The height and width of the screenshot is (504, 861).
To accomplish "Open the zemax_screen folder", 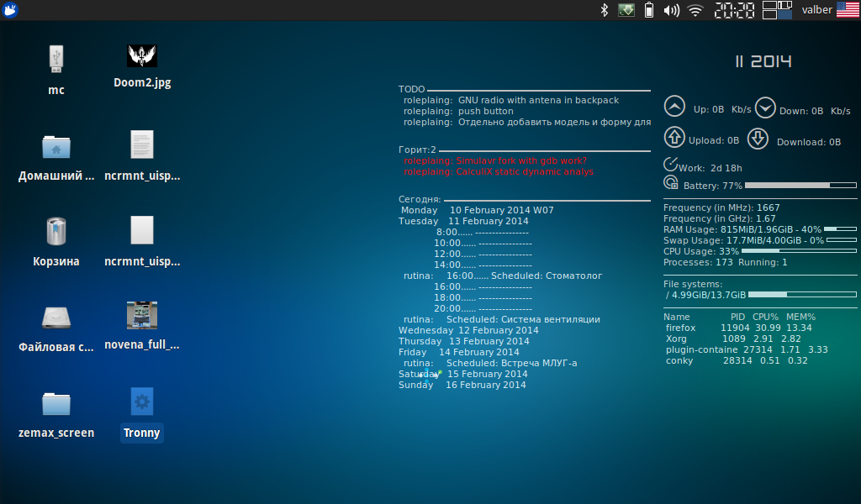I will (x=55, y=403).
